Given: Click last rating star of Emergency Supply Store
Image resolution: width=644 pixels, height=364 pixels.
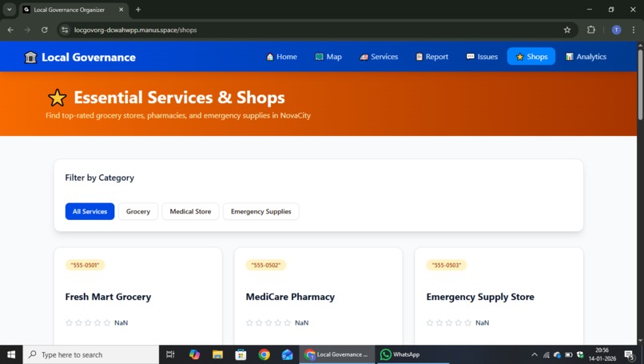Looking at the screenshot, I should (467, 322).
